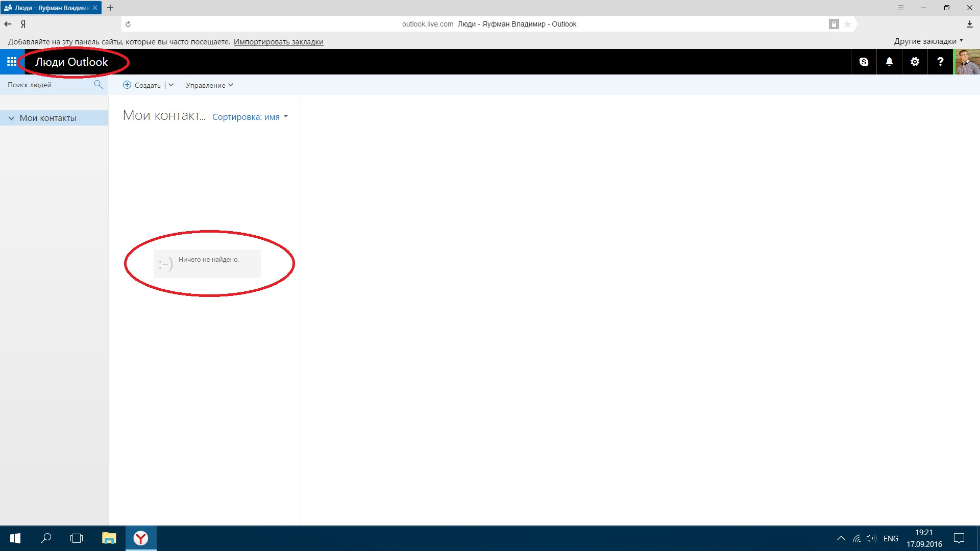Screen dimensions: 980x551
Task: Open a new browser tab with plus
Action: (x=110, y=8)
